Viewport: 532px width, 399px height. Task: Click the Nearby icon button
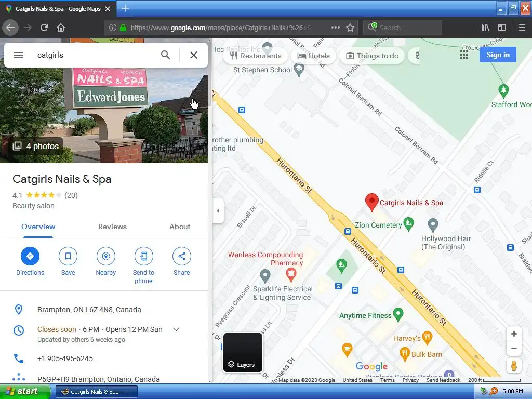pyautogui.click(x=106, y=256)
